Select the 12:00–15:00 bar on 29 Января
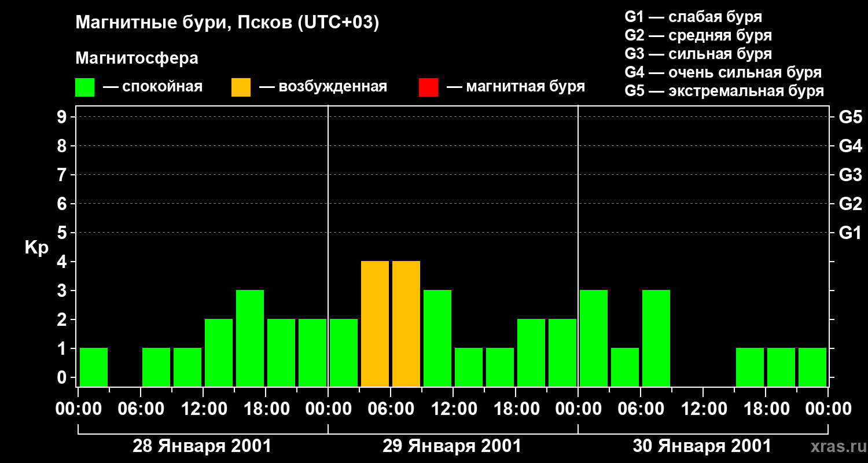Screen dimensions: 868x463 (x=469, y=367)
